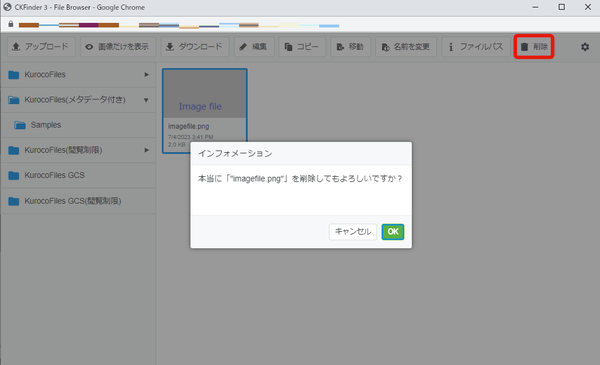Click the インフォメーション dialog title
The image size is (600, 365).
(x=235, y=153)
